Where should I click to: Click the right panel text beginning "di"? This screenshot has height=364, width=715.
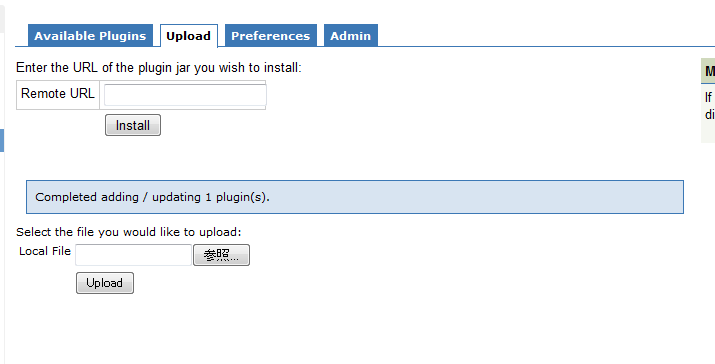[710, 114]
